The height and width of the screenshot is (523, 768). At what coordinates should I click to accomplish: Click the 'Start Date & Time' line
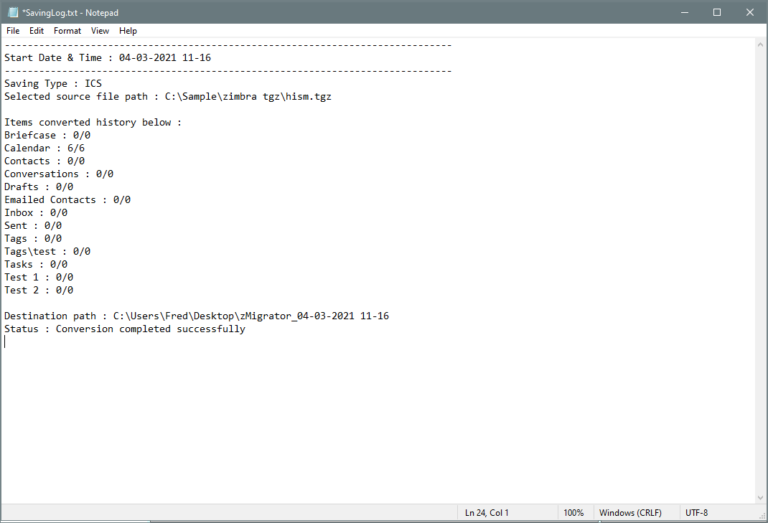108,58
